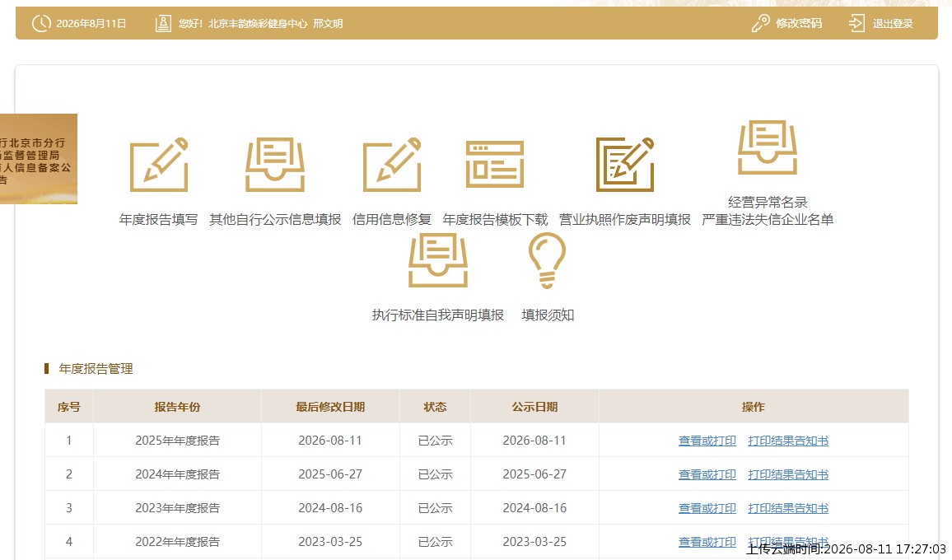Open the 填报须知 lightbulb icon

coord(547,260)
